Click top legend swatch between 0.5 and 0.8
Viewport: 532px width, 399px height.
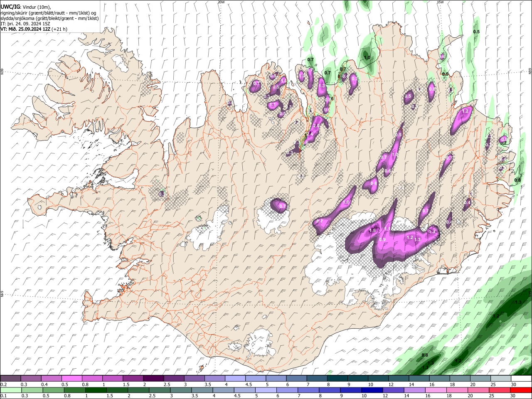(x=71, y=379)
